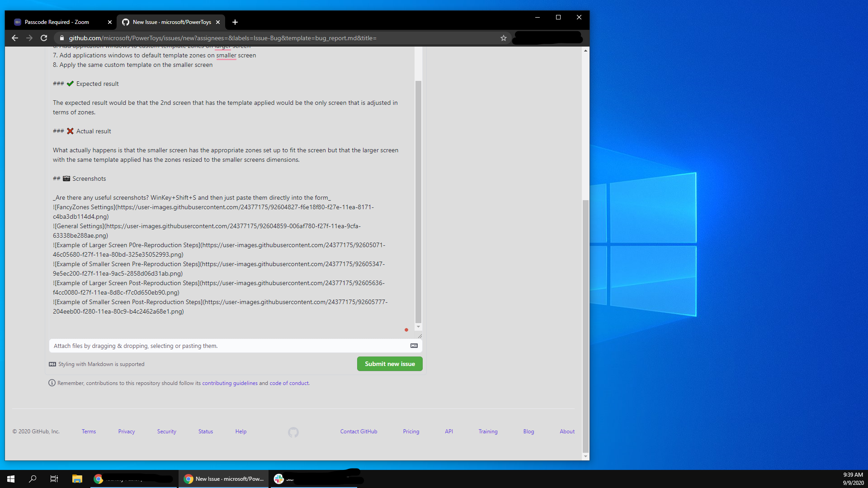Click the GitHub Octocat logo in footer
Image resolution: width=868 pixels, height=488 pixels.
(293, 432)
